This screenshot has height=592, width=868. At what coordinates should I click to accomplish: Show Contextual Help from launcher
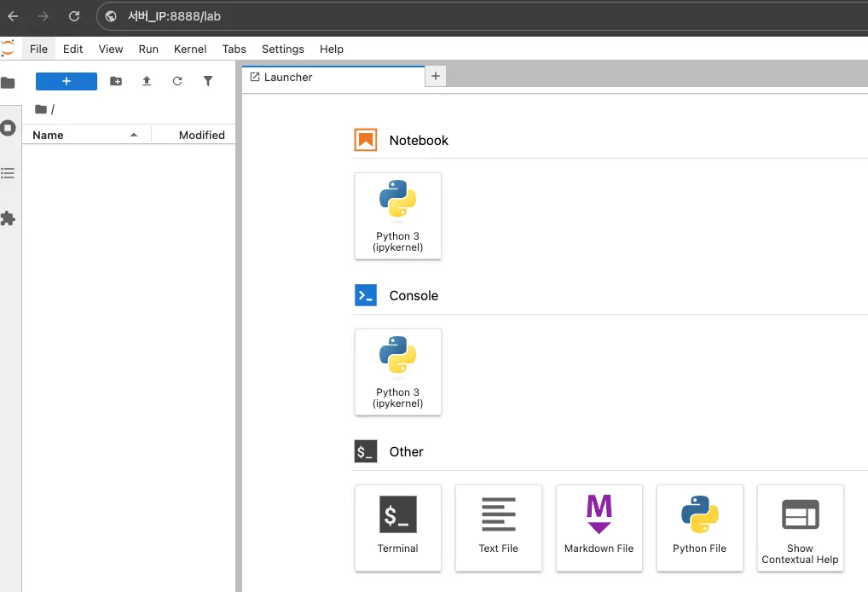tap(800, 527)
